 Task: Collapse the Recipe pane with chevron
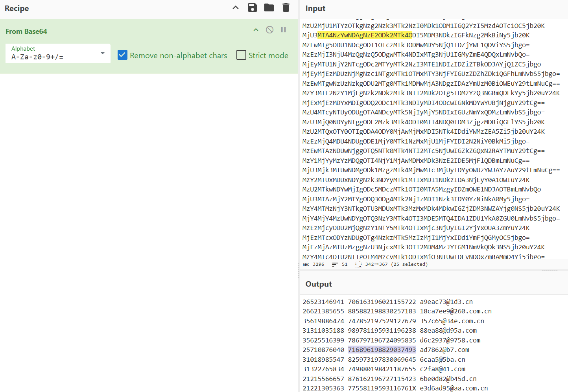(x=236, y=7)
